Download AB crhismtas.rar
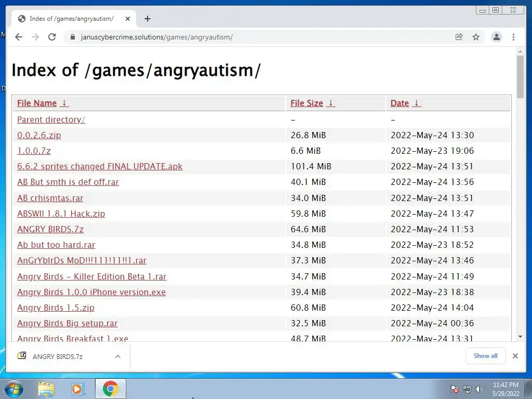The height and width of the screenshot is (399, 532). point(50,198)
